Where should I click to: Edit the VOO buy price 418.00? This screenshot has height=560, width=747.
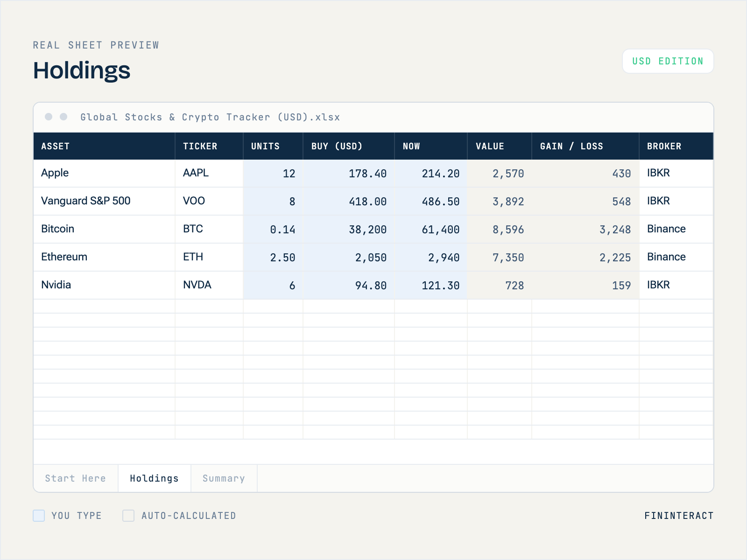coord(349,201)
